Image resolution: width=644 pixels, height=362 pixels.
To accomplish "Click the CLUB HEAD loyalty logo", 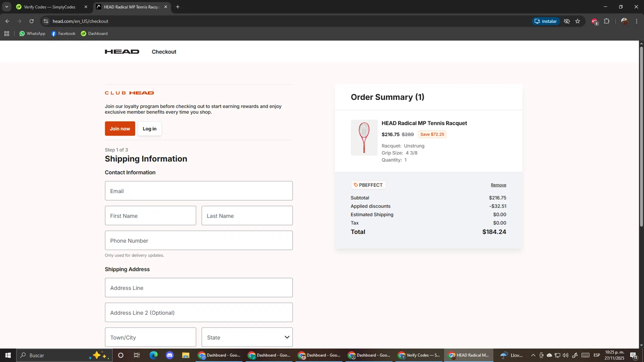I will 129,93.
